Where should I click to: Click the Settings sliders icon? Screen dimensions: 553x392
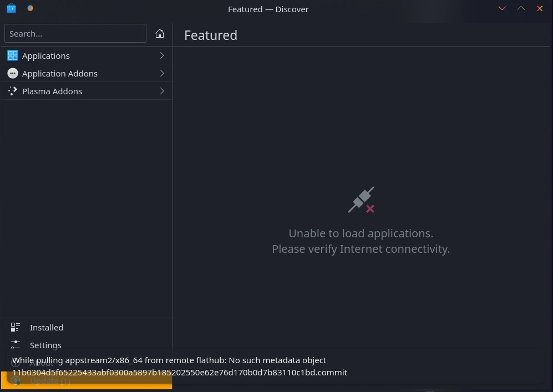tap(15, 345)
